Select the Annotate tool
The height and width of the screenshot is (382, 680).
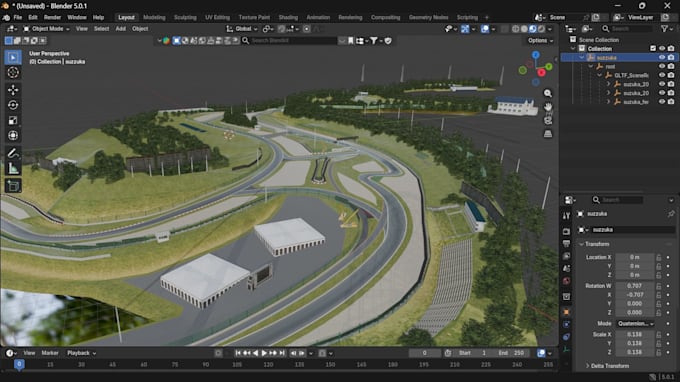pyautogui.click(x=13, y=153)
